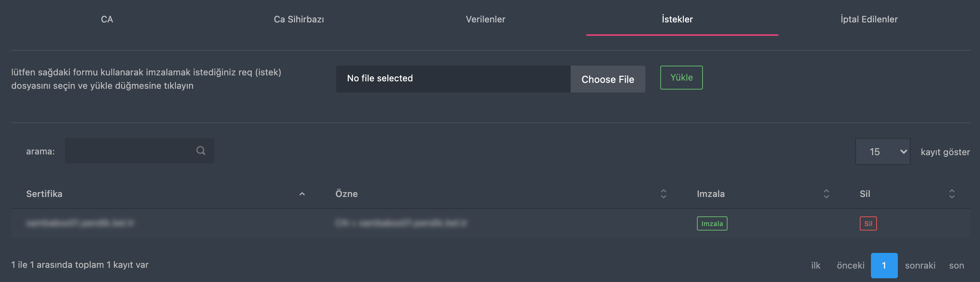Click the Choose File button
The height and width of the screenshot is (282, 980).
(x=608, y=79)
